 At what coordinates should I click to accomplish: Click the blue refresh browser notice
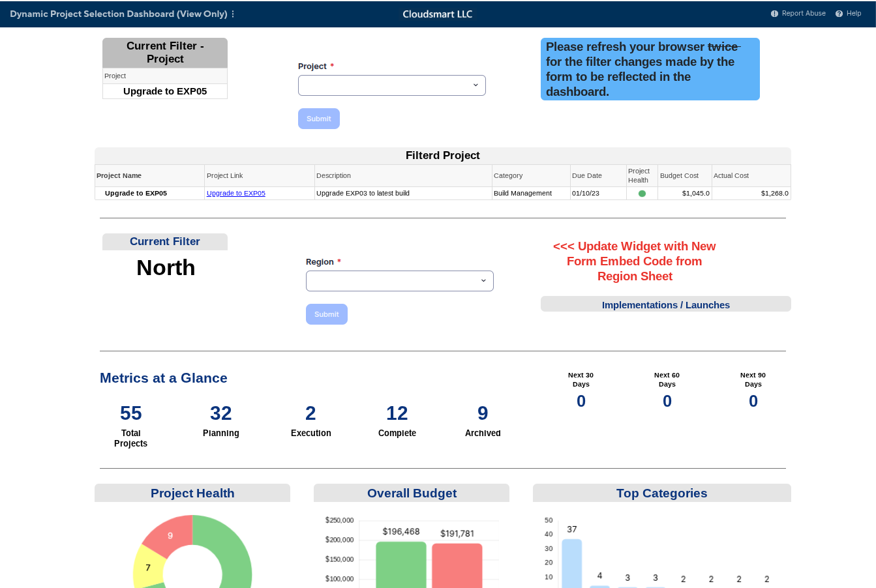tap(650, 69)
